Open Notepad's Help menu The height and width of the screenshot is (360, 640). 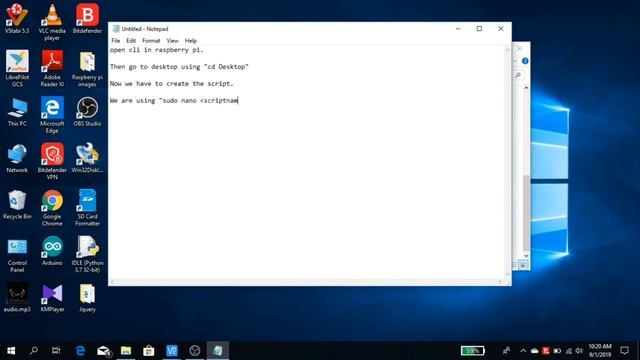tap(191, 40)
